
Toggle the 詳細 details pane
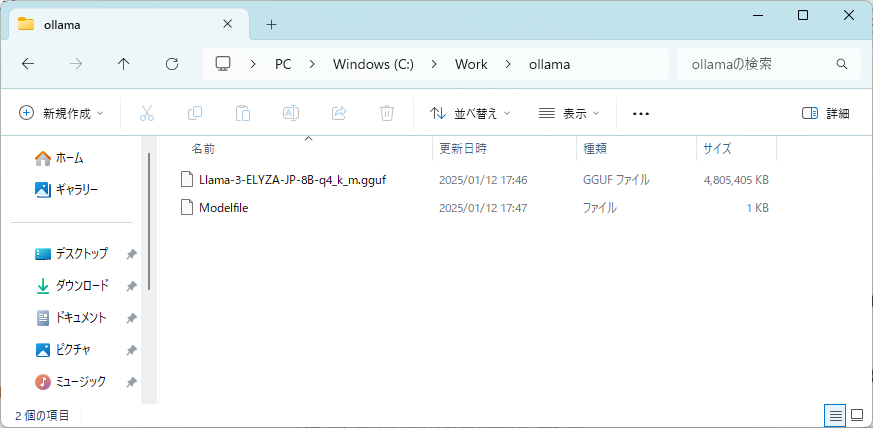pos(826,114)
